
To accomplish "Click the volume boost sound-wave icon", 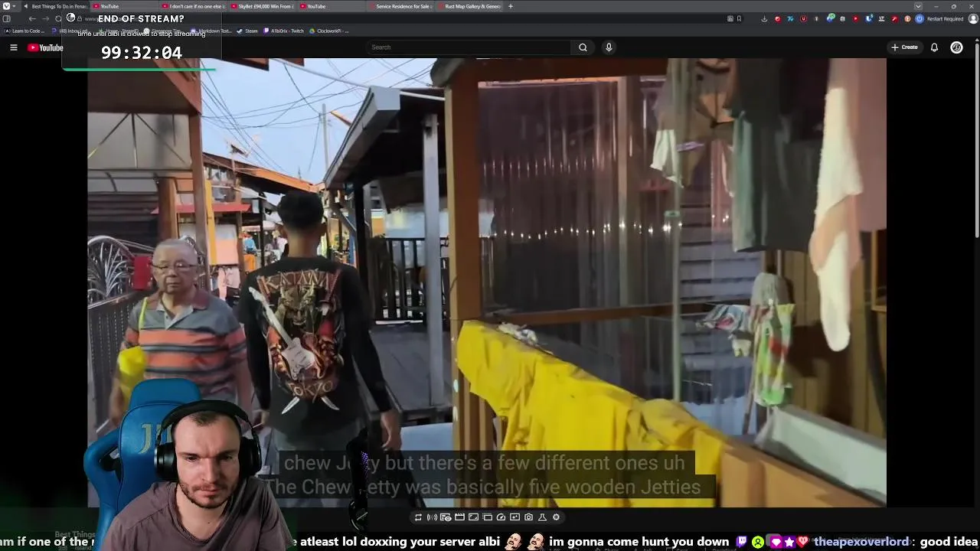I will point(432,517).
